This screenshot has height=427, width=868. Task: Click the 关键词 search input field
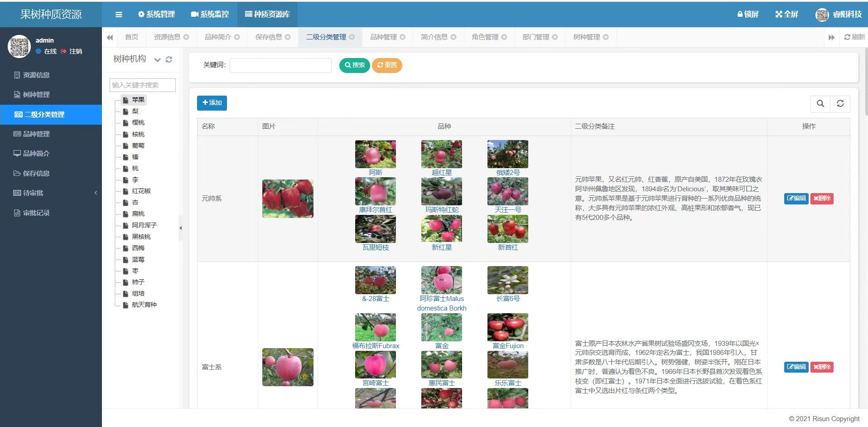(280, 65)
